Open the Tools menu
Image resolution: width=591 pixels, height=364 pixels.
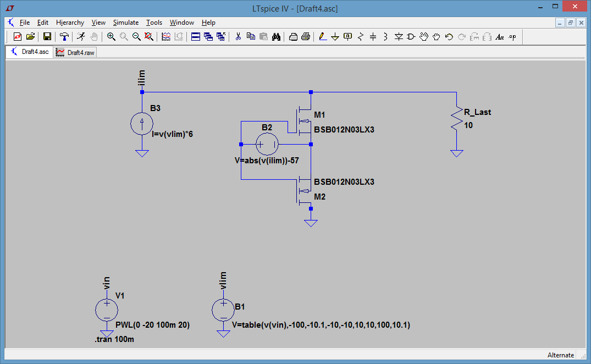(154, 23)
